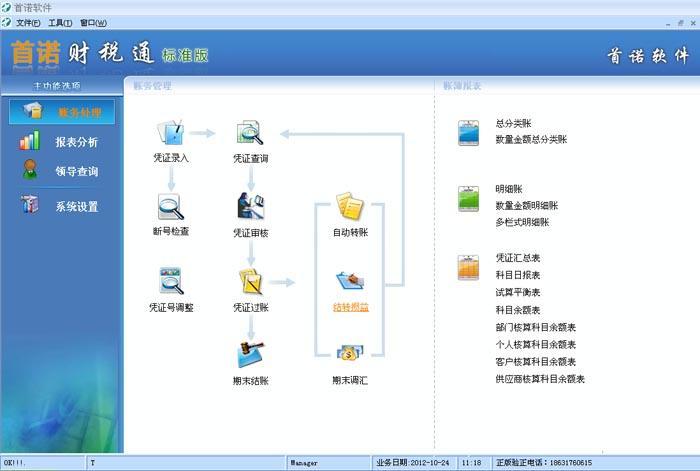Select the 凭证审核 voucher audit icon
Image resolution: width=700 pixels, height=471 pixels.
tap(250, 207)
